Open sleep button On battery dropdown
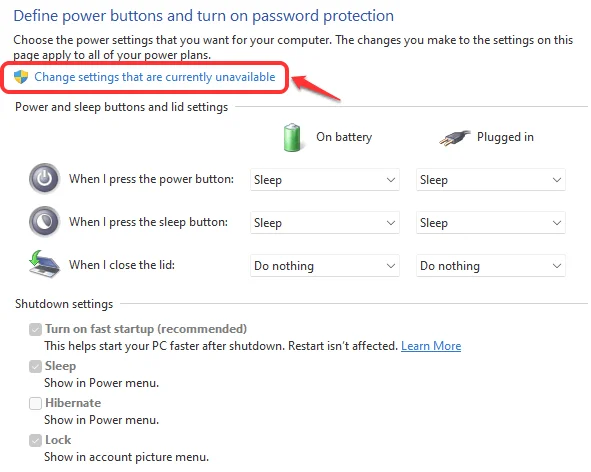Image resolution: width=591 pixels, height=472 pixels. (325, 223)
